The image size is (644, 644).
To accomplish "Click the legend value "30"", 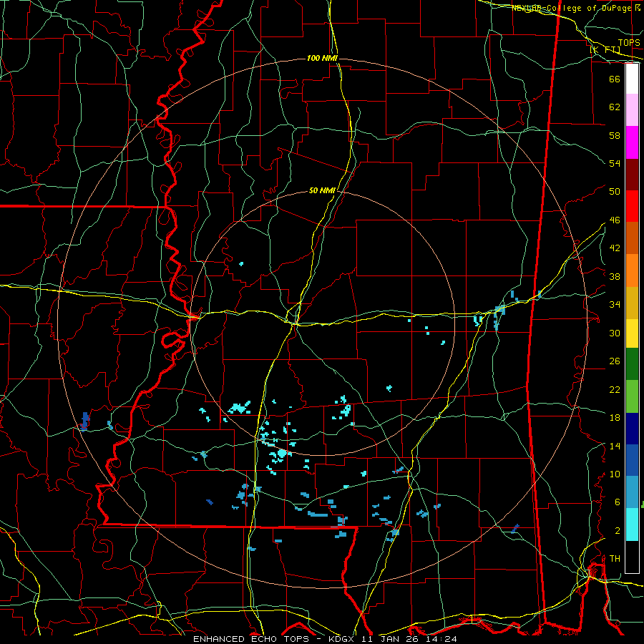I will 615,333.
